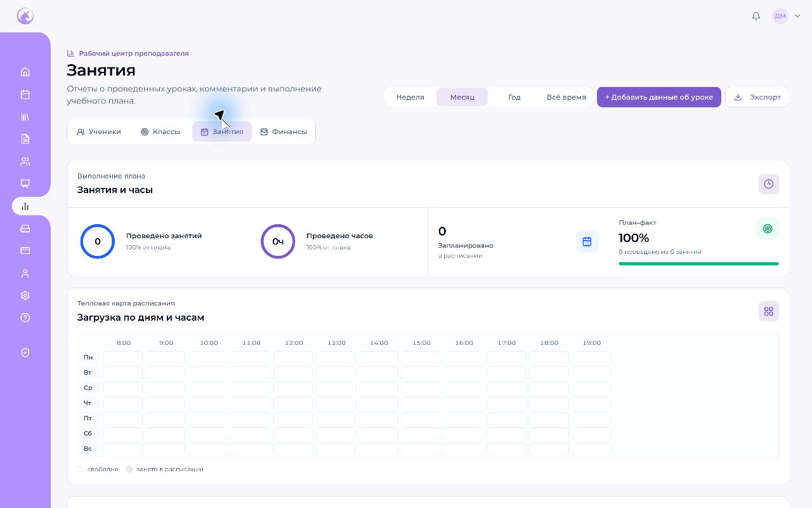Select the bar chart icon in sidebar
Image resolution: width=812 pixels, height=508 pixels.
coord(25,206)
